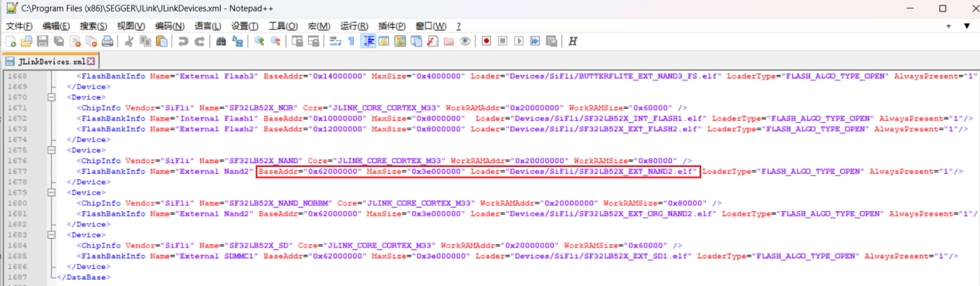This screenshot has height=286, width=980.
Task: Toggle synchronized horizontal scrolling icon
Action: 313,41
